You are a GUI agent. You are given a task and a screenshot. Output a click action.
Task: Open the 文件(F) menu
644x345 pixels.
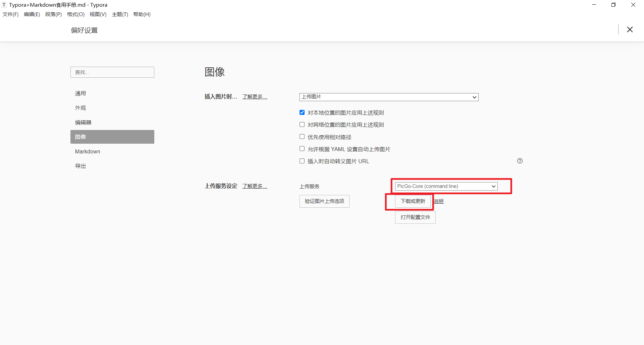point(11,14)
